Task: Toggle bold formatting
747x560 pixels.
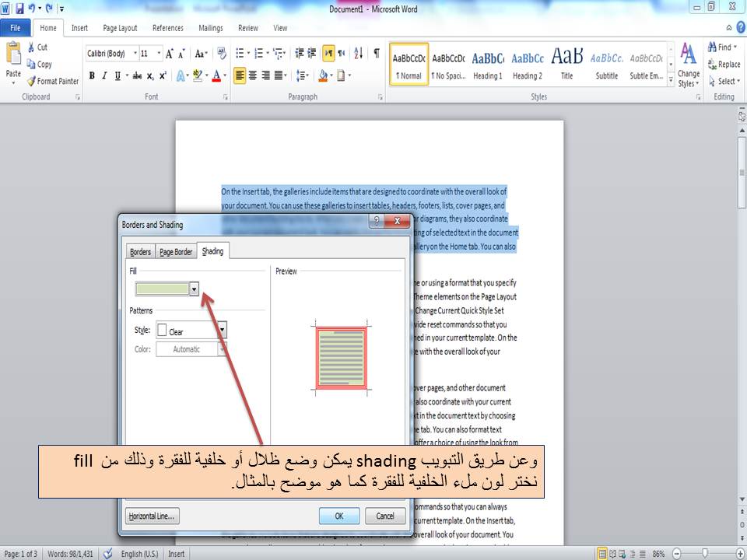Action: [93, 76]
